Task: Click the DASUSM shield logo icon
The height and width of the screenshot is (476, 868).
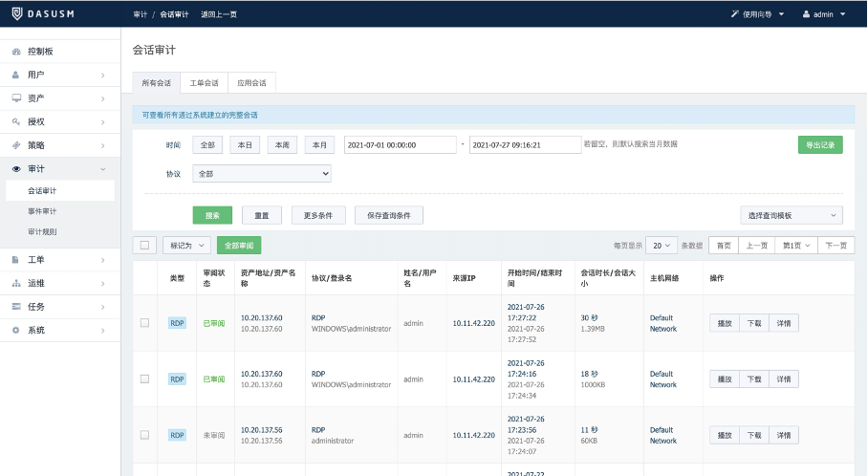Action: click(17, 13)
